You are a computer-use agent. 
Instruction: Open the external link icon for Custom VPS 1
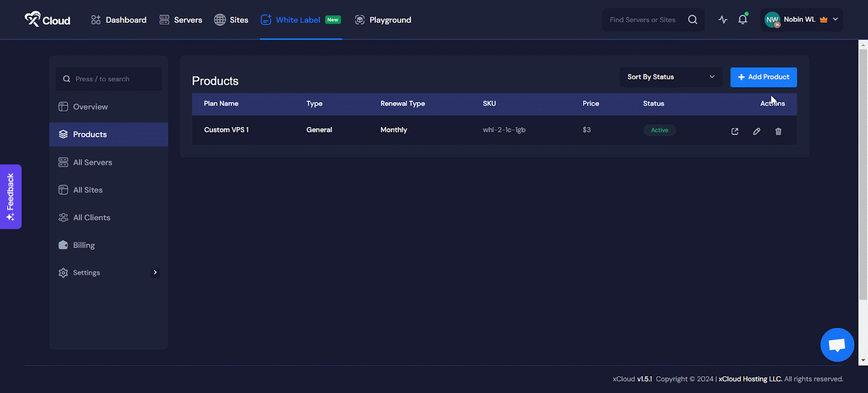[735, 131]
